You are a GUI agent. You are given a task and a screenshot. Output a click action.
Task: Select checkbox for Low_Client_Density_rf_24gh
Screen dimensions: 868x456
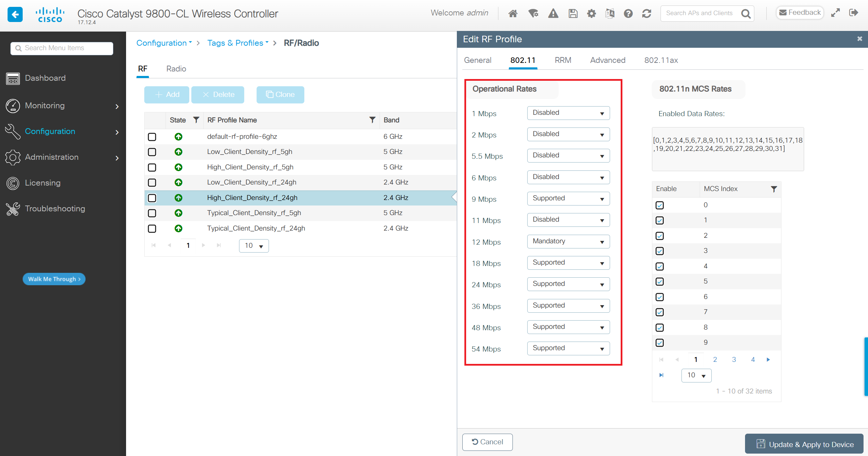(152, 182)
